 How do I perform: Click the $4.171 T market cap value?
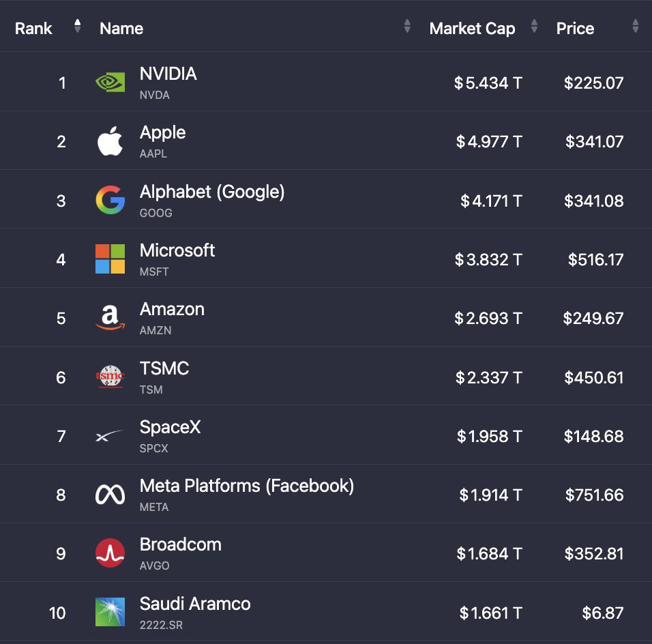coord(491,201)
